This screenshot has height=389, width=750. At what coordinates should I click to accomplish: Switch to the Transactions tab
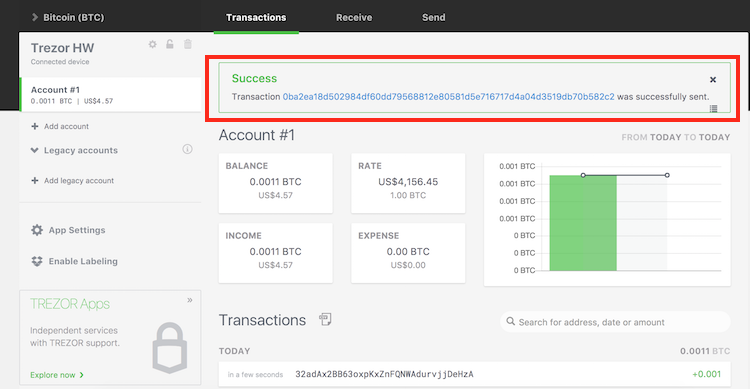tap(256, 18)
